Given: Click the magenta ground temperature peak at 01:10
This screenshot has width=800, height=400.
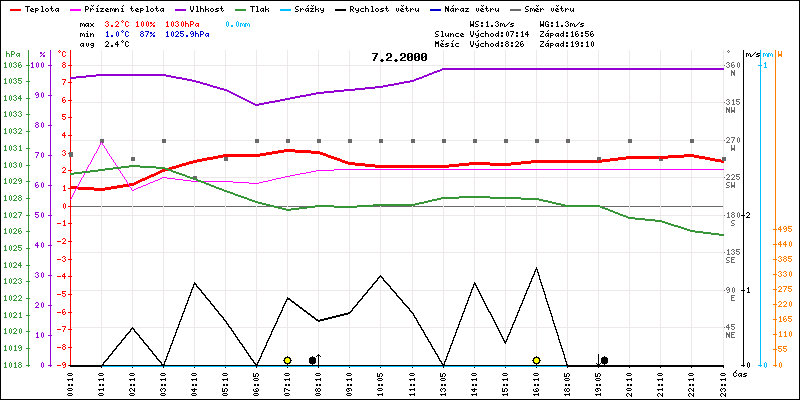Looking at the screenshot, I should (x=102, y=142).
